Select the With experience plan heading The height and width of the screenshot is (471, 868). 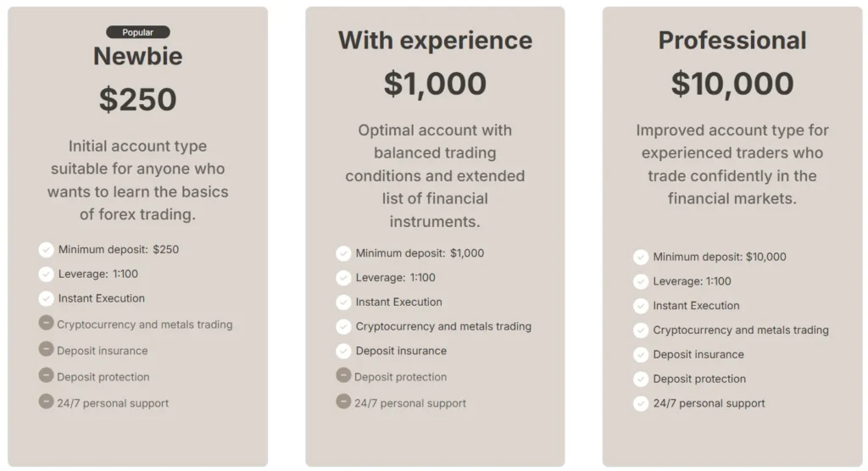click(435, 40)
